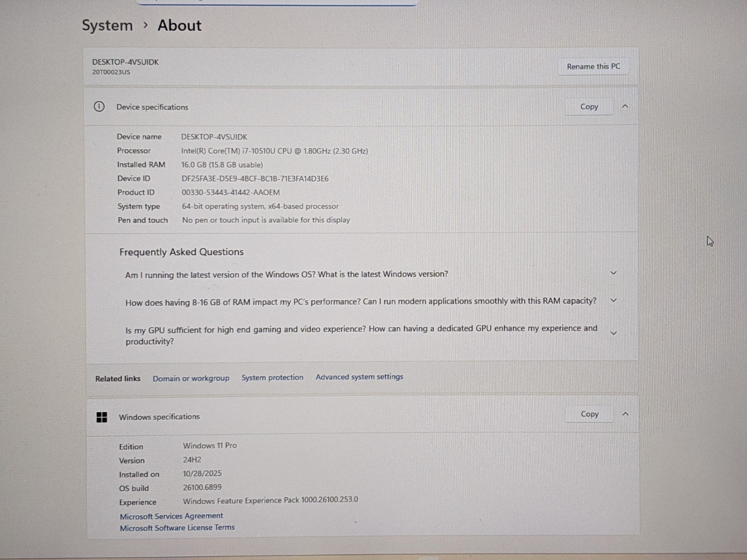Collapse Windows specifications using its chevron
The height and width of the screenshot is (560, 747).
[626, 414]
